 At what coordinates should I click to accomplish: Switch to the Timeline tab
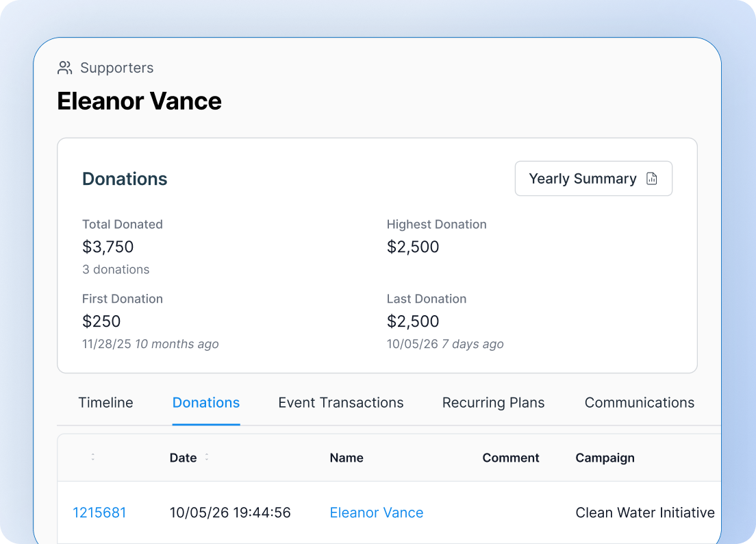point(105,403)
